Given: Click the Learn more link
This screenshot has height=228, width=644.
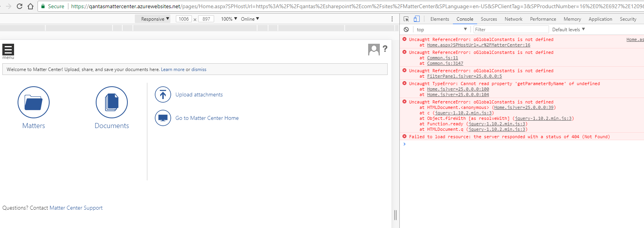Looking at the screenshot, I should click(x=173, y=69).
